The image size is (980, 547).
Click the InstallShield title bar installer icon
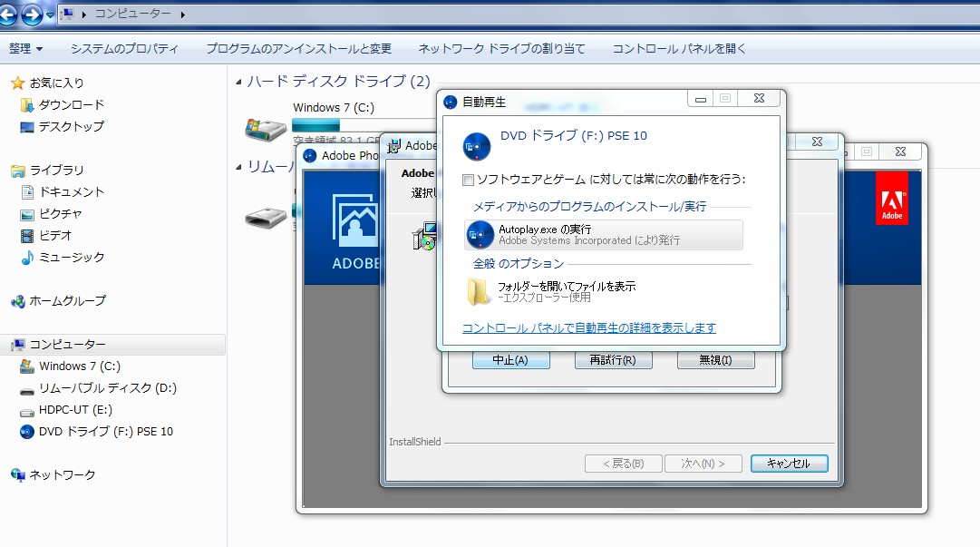[393, 146]
